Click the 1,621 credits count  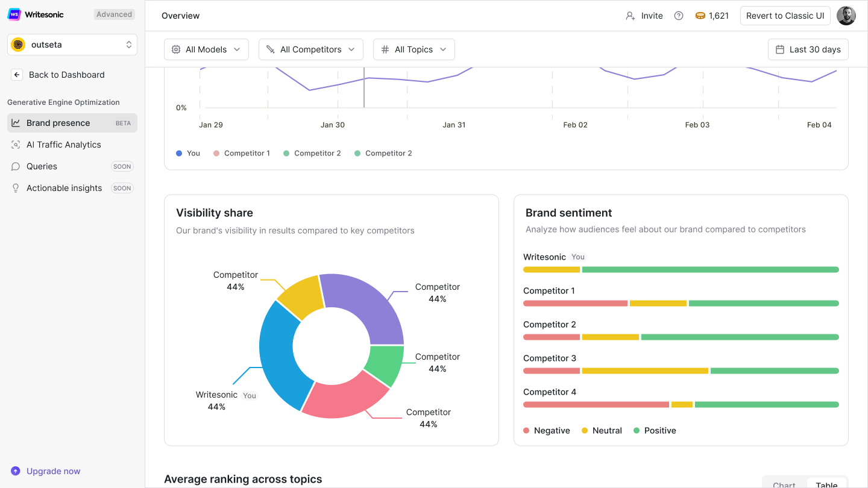click(x=719, y=16)
